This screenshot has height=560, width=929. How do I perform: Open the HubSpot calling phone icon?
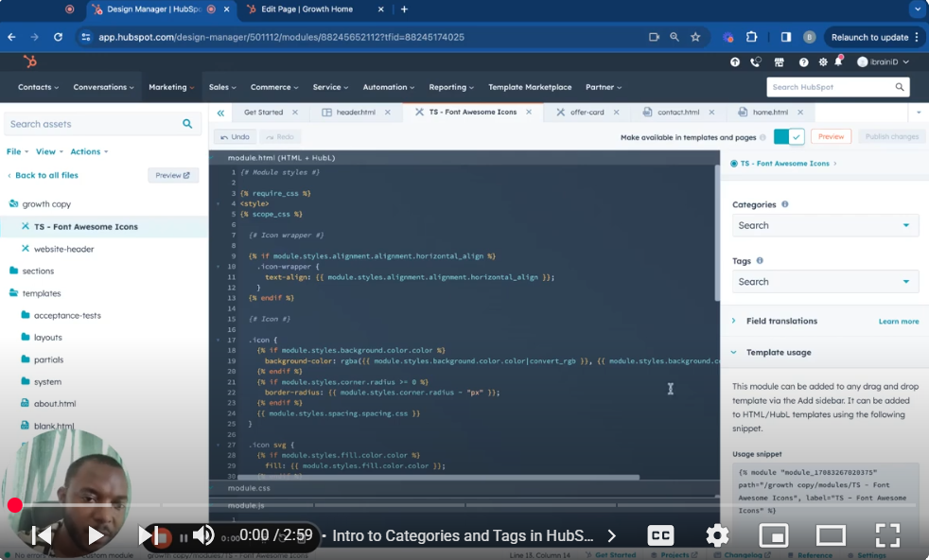point(756,61)
